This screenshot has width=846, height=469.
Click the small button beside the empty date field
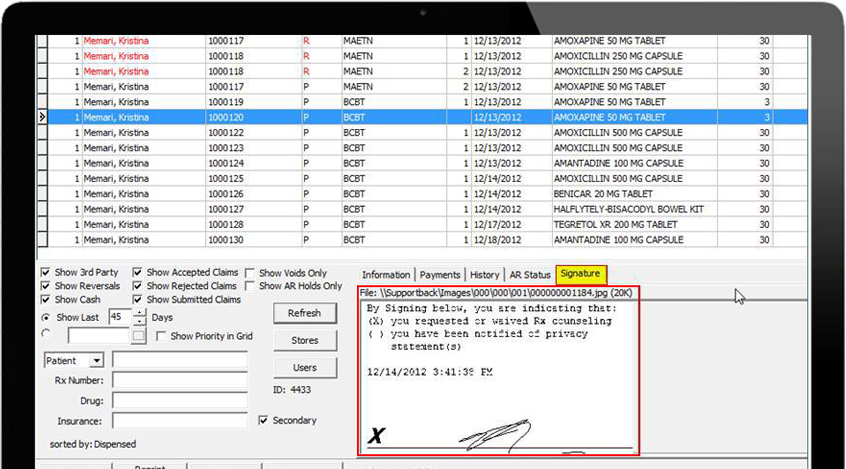coord(139,337)
